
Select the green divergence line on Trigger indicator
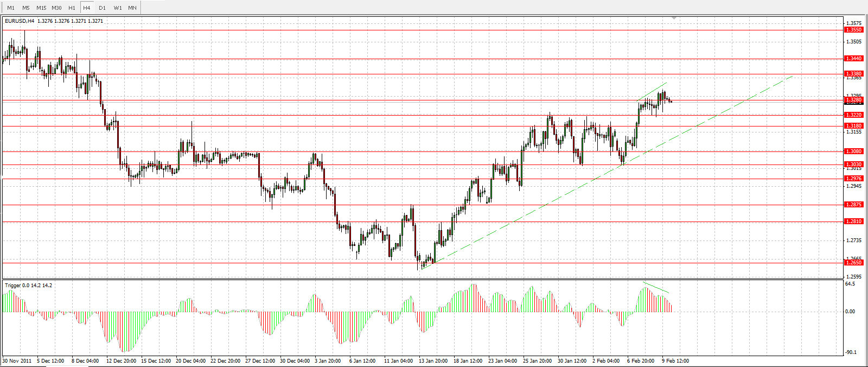coord(656,288)
